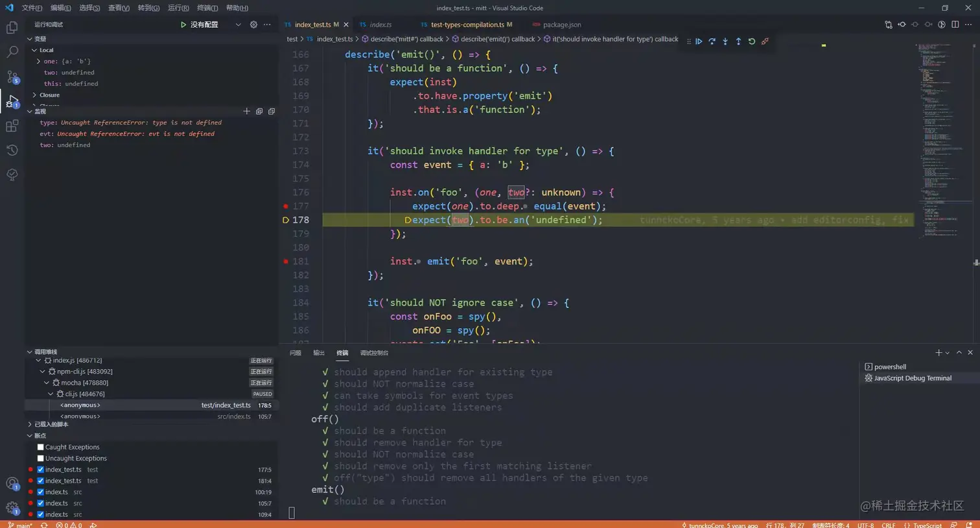
Task: Switch to the test-types-compilation.ts tab
Action: click(467, 25)
